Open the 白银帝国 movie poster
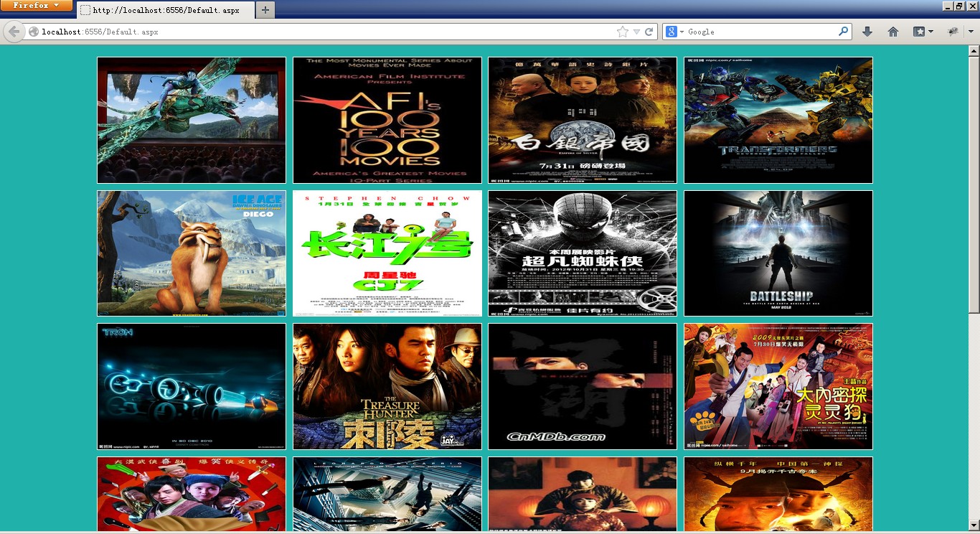Image resolution: width=980 pixels, height=534 pixels. point(583,121)
